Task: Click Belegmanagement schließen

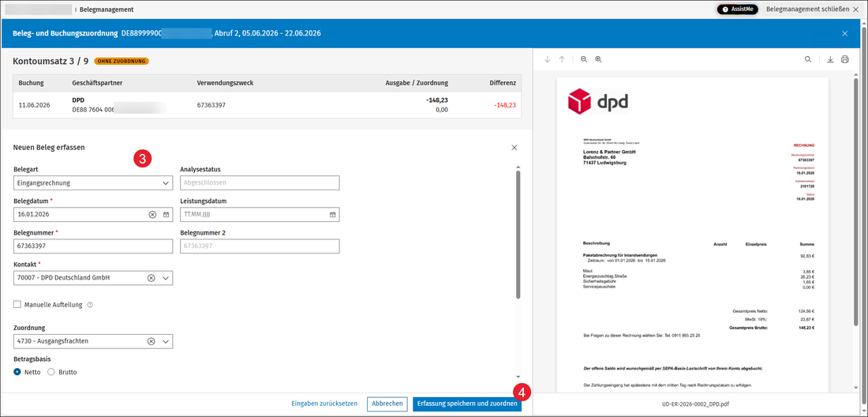Action: 811,9
